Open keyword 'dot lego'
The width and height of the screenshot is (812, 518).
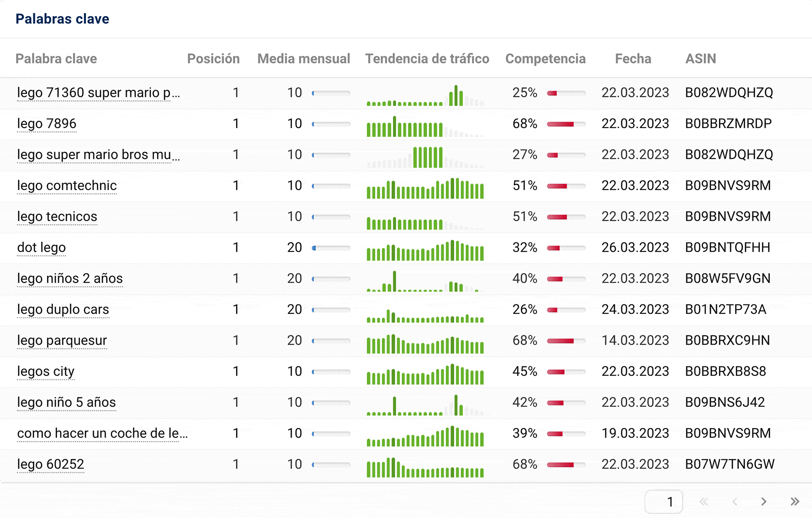(x=41, y=247)
